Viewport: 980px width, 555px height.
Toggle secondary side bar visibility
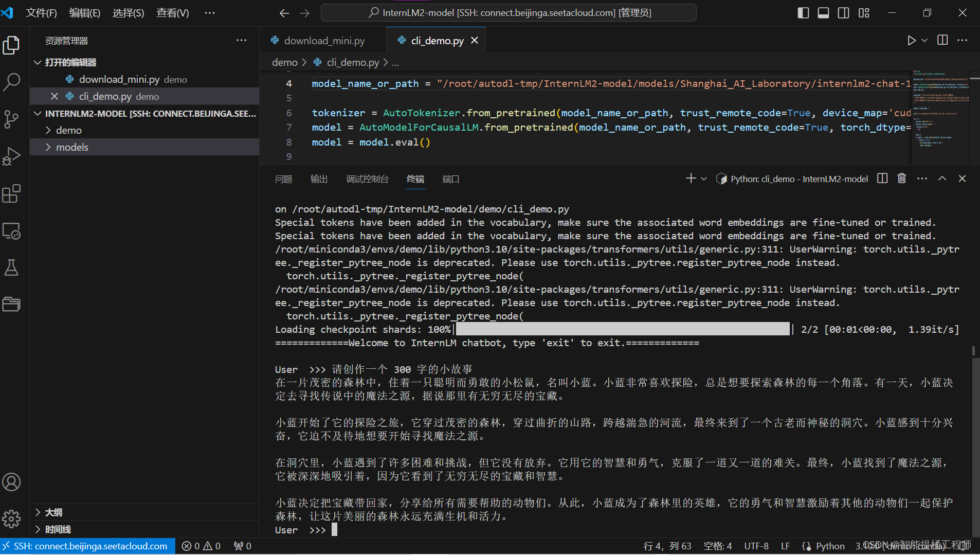[x=844, y=13]
